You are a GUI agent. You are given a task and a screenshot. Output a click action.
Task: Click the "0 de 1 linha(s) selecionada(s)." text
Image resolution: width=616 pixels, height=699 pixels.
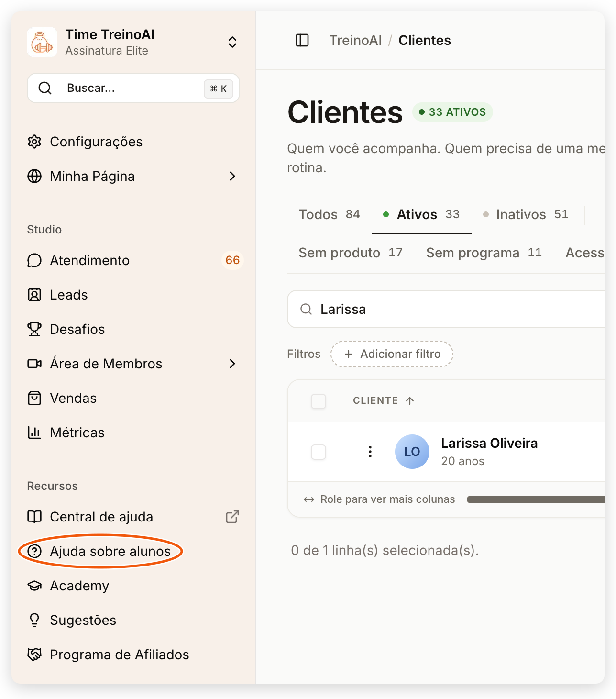pos(385,550)
